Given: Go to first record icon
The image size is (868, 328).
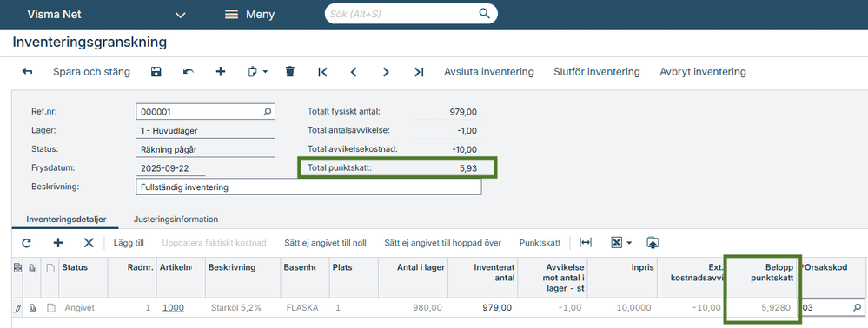Looking at the screenshot, I should pyautogui.click(x=322, y=72).
